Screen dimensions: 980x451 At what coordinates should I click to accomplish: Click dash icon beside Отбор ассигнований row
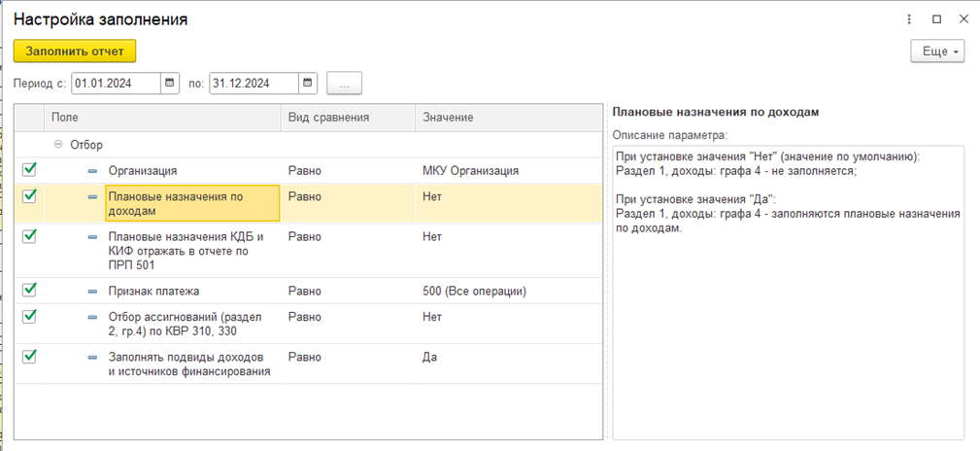click(93, 317)
